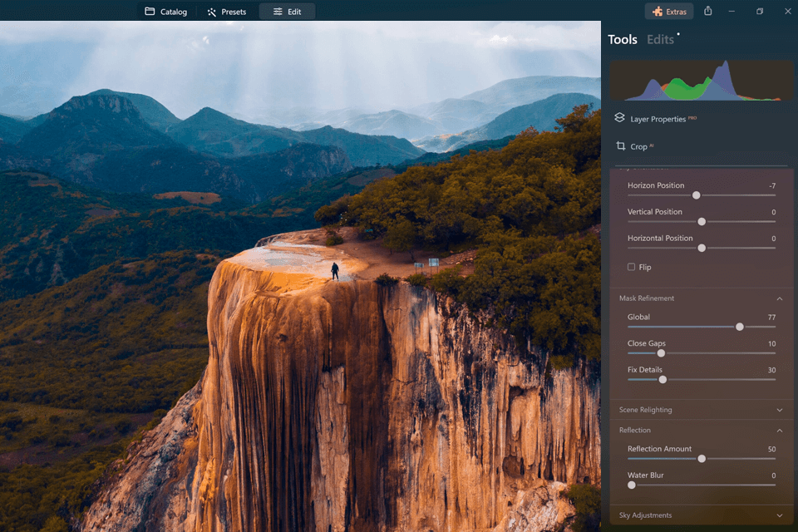The height and width of the screenshot is (532, 798).
Task: Click the Close Gaps slider handle
Action: click(661, 352)
